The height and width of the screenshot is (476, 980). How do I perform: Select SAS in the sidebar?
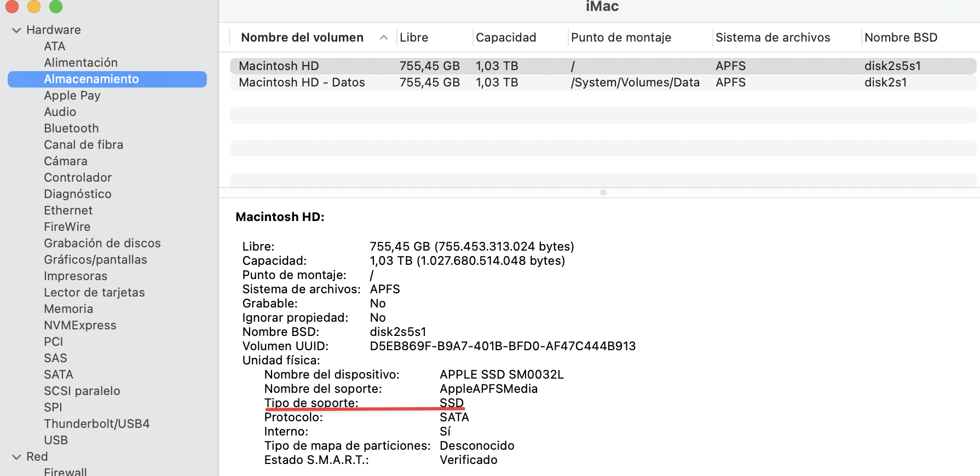56,358
